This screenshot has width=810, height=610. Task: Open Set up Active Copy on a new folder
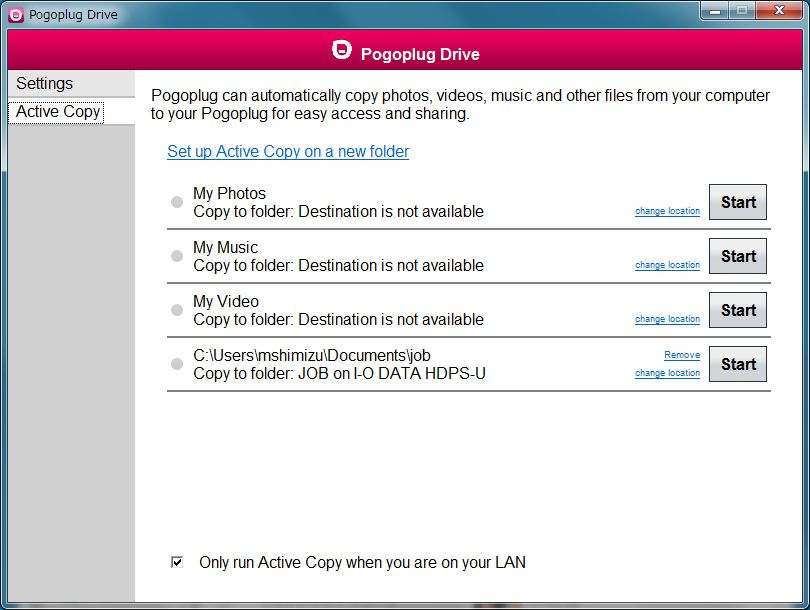(288, 151)
